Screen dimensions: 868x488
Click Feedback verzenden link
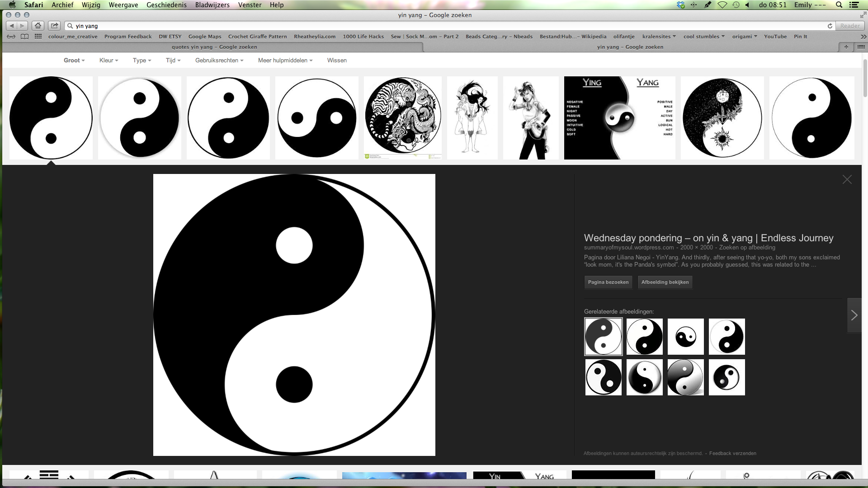click(732, 453)
